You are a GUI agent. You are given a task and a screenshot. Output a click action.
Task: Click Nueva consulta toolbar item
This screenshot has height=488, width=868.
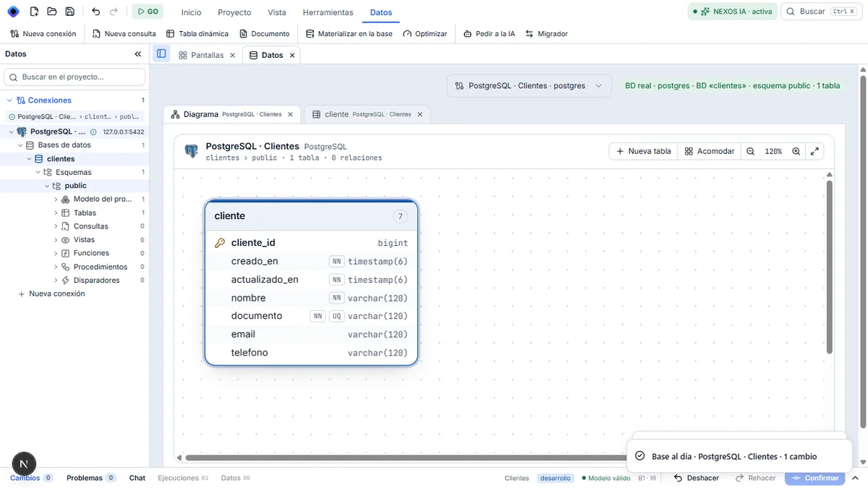pos(124,34)
